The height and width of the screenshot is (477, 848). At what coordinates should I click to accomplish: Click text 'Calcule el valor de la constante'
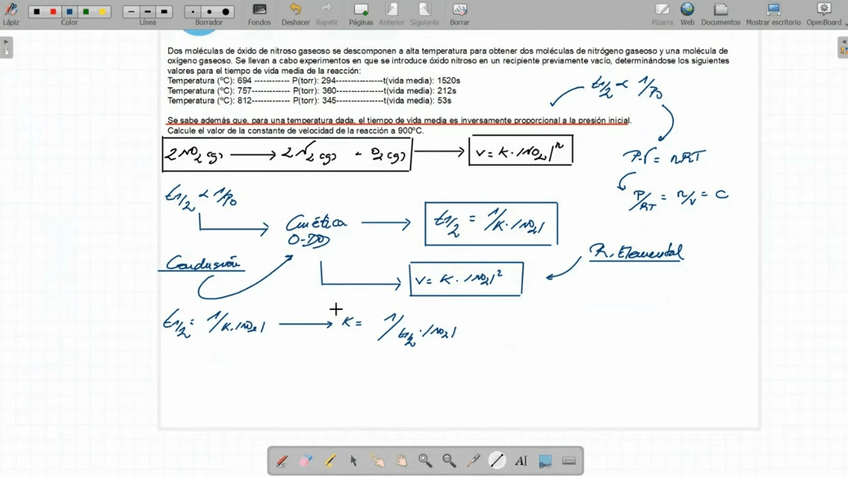tap(295, 130)
